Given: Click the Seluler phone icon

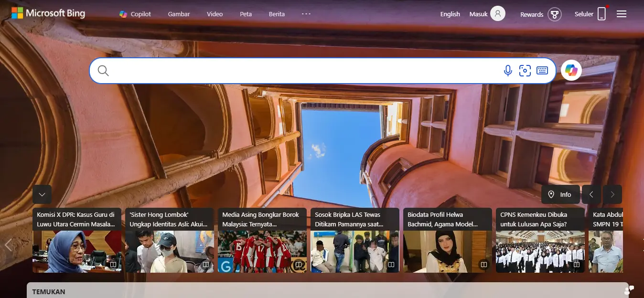Looking at the screenshot, I should (601, 14).
